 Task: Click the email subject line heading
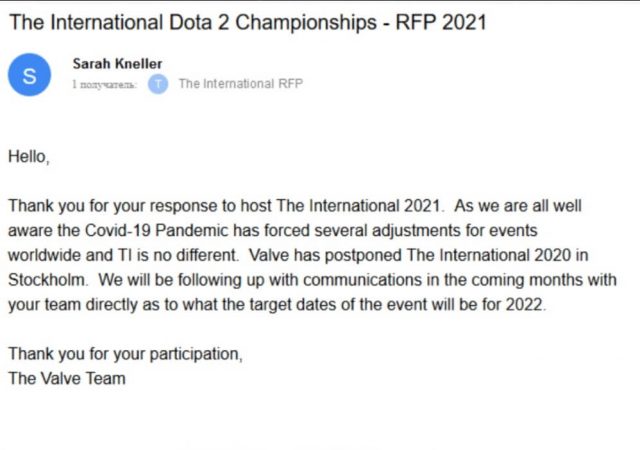[247, 21]
